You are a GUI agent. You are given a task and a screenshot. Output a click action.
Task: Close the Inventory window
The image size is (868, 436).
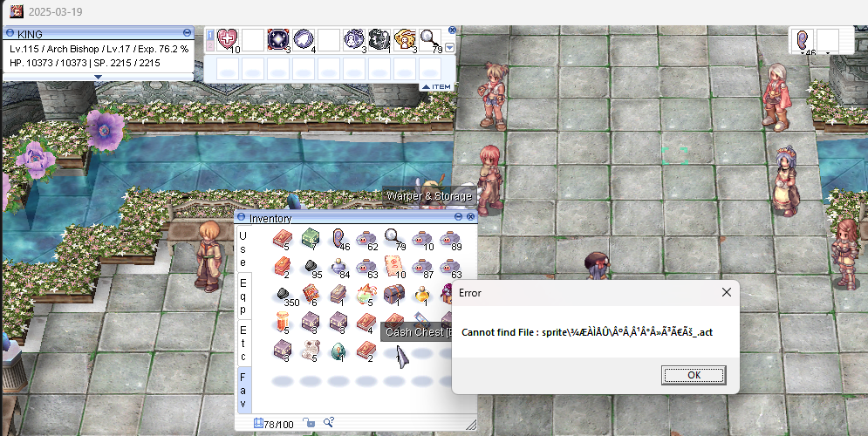click(470, 217)
